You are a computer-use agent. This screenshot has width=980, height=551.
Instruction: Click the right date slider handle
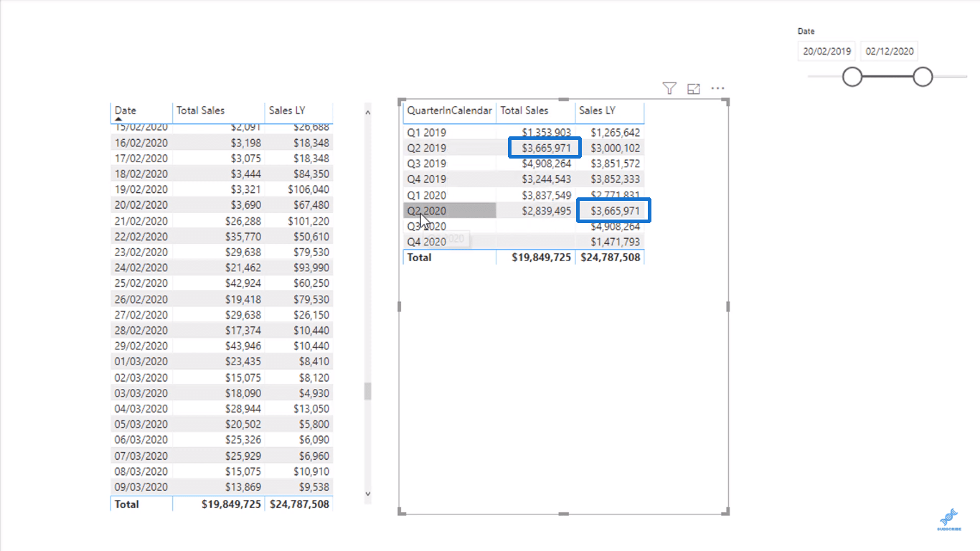[923, 77]
